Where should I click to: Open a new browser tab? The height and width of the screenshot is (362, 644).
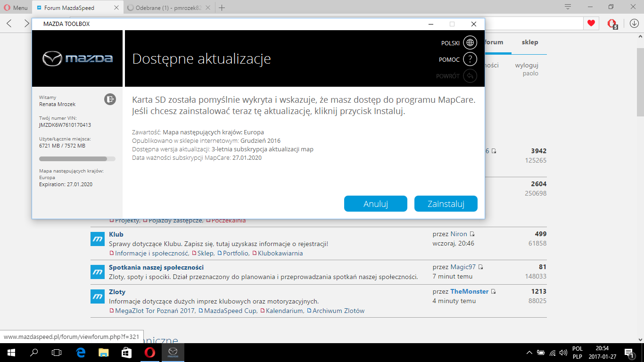pos(222,8)
